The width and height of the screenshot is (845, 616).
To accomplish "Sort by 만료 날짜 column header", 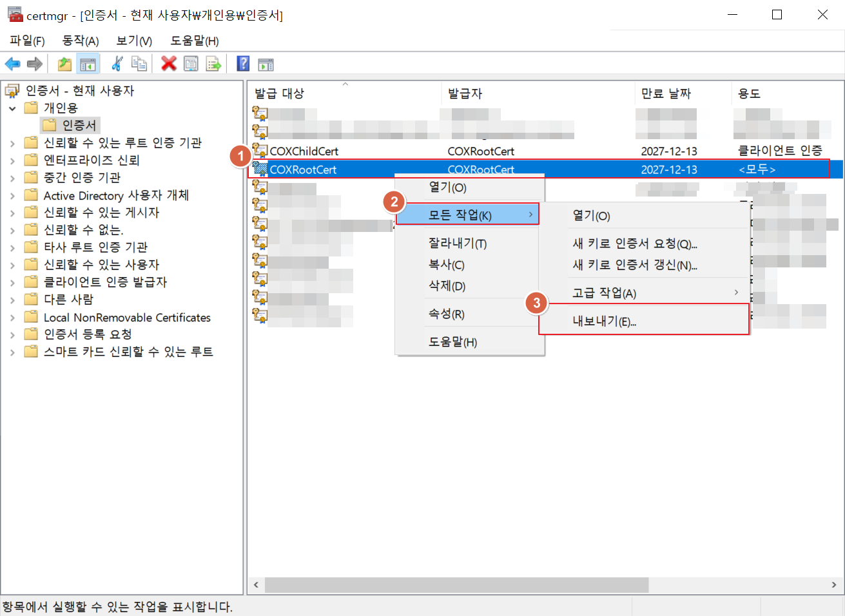I will pyautogui.click(x=683, y=93).
